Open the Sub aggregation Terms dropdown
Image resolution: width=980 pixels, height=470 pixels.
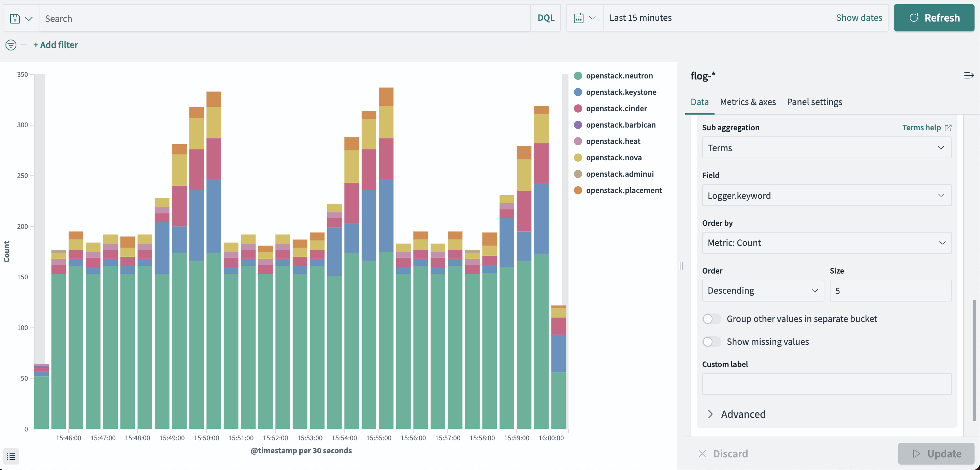coord(826,148)
